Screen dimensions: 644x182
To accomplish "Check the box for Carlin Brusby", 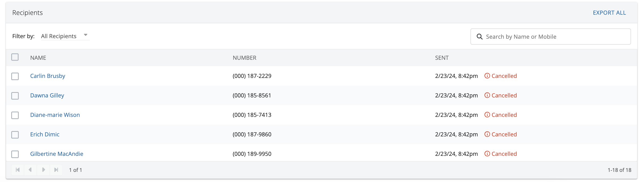I will pos(15,76).
